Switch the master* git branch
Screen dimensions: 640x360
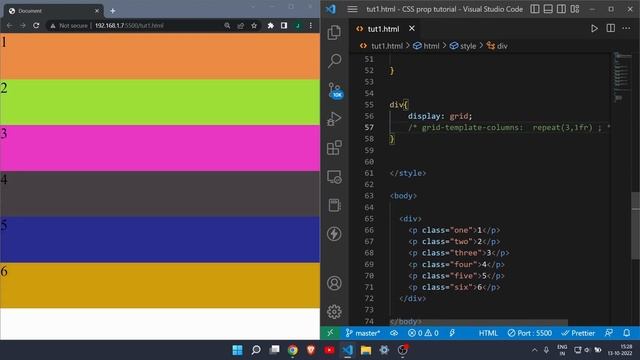363,333
